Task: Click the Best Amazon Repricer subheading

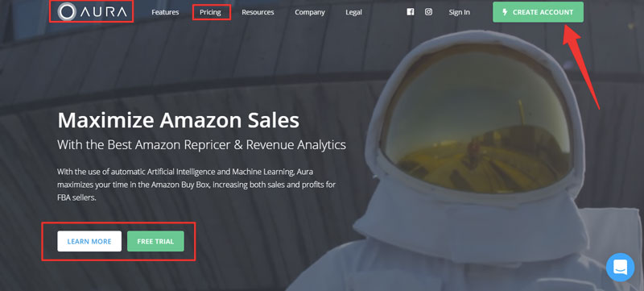Action: 201,144
